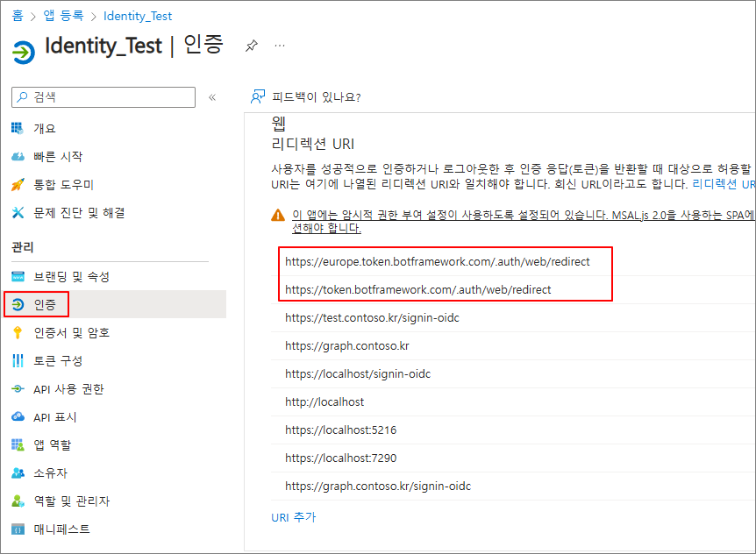756x554 pixels.
Task: Click the implicit grant warning message link
Action: click(524, 221)
